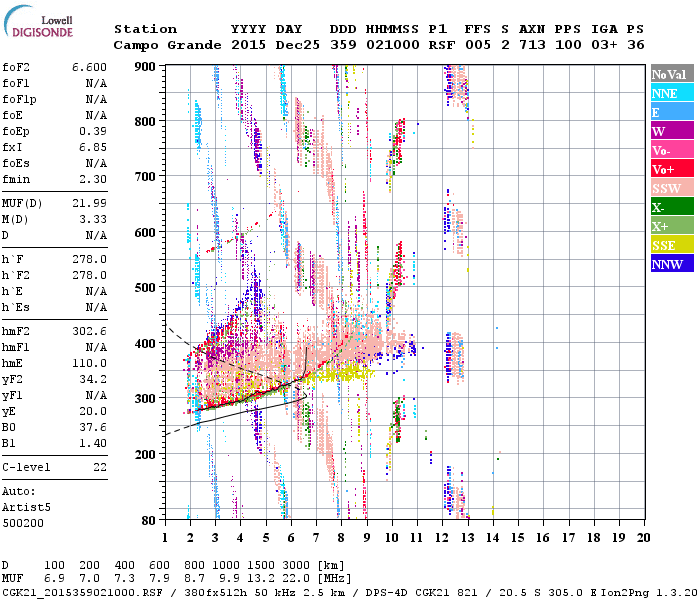Click the PS value 36
The height and width of the screenshot is (600, 700).
click(636, 45)
